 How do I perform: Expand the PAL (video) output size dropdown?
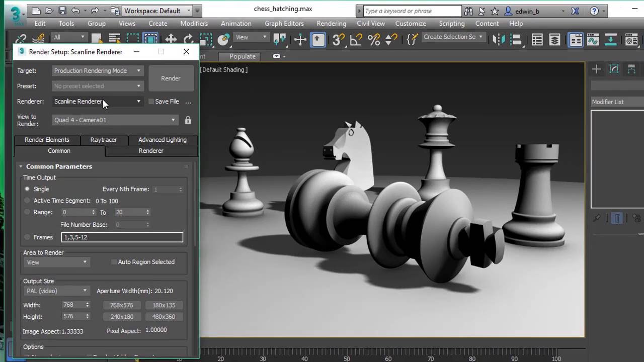click(x=56, y=291)
